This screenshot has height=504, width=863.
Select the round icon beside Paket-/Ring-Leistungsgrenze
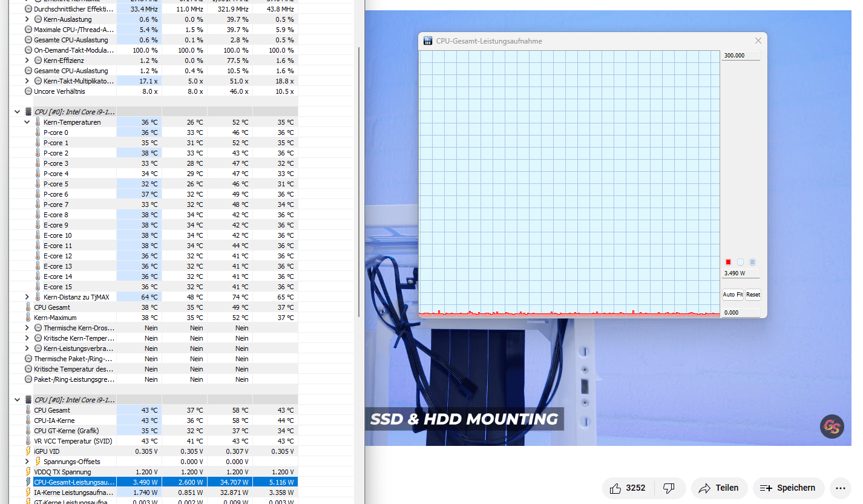(28, 379)
